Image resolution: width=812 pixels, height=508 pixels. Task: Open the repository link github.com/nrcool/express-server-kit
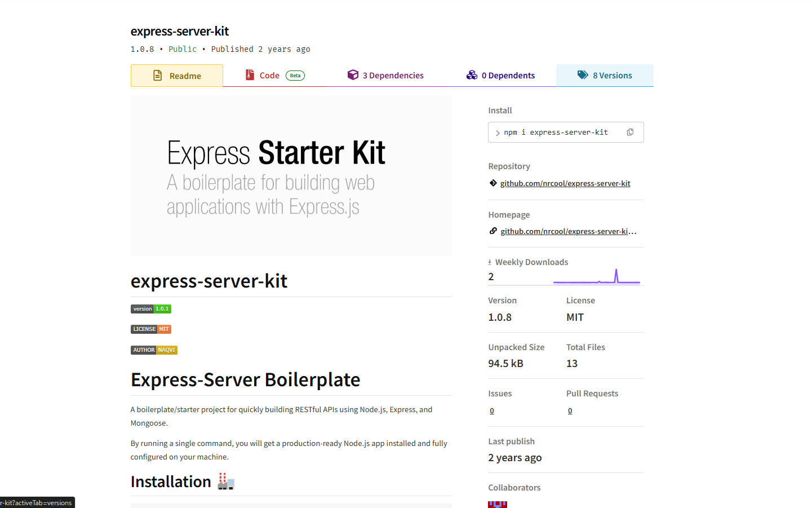click(x=565, y=184)
